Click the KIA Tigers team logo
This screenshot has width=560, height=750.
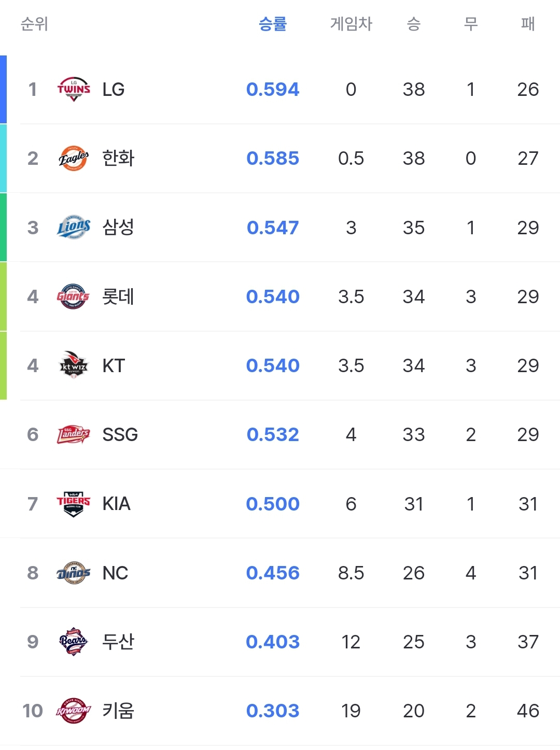[x=74, y=504]
